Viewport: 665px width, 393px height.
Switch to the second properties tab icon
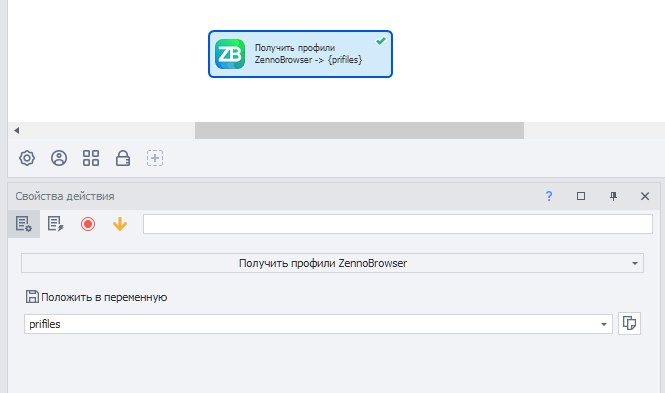tap(56, 224)
